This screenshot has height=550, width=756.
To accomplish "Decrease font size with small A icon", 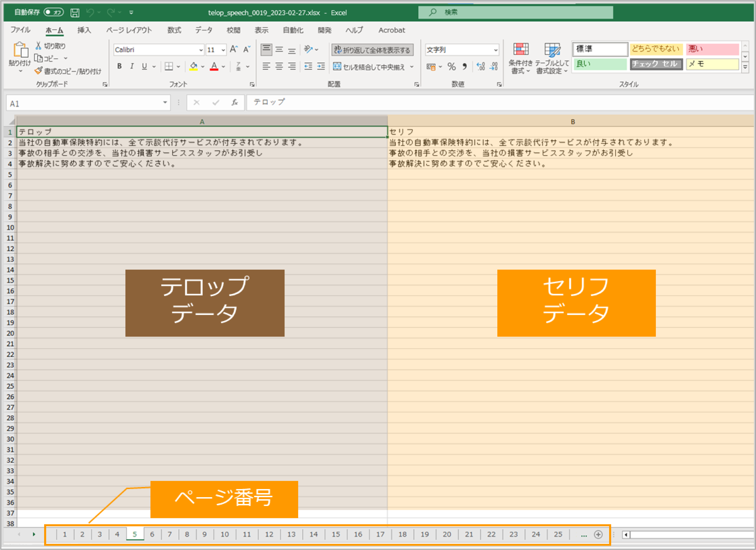I will pyautogui.click(x=247, y=49).
